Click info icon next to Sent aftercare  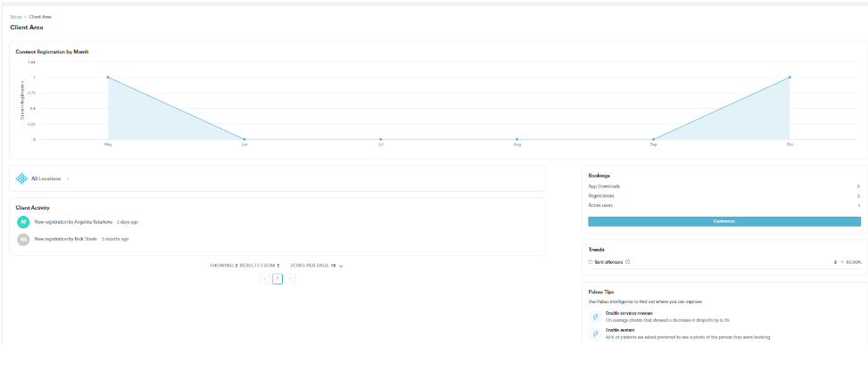coord(628,262)
